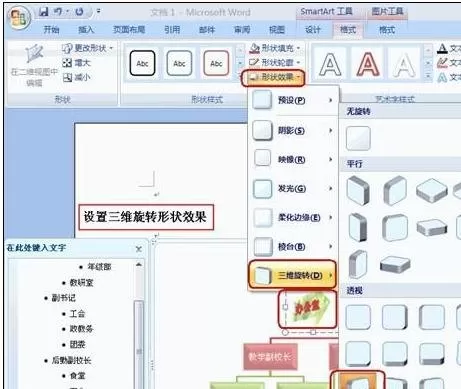Click text fill A icon
The image size is (461, 389).
tap(442, 49)
